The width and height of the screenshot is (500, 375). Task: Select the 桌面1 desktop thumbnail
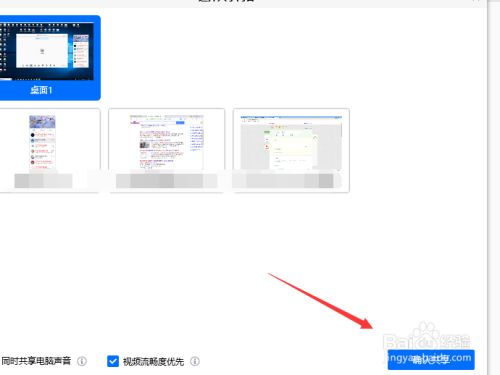tap(49, 58)
